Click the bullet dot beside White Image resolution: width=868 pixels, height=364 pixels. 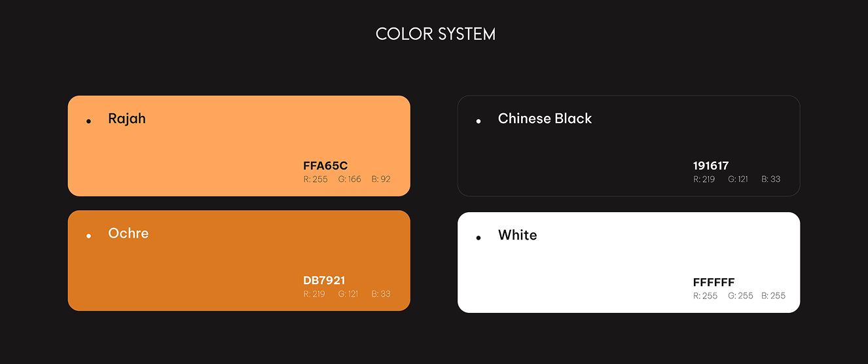pyautogui.click(x=479, y=238)
